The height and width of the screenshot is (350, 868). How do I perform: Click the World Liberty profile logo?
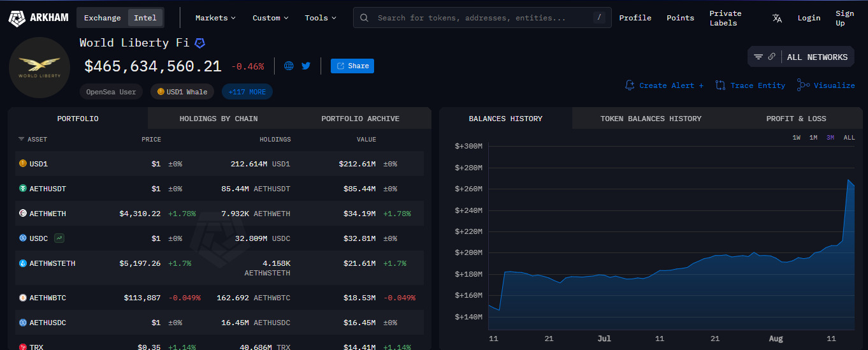pos(40,68)
